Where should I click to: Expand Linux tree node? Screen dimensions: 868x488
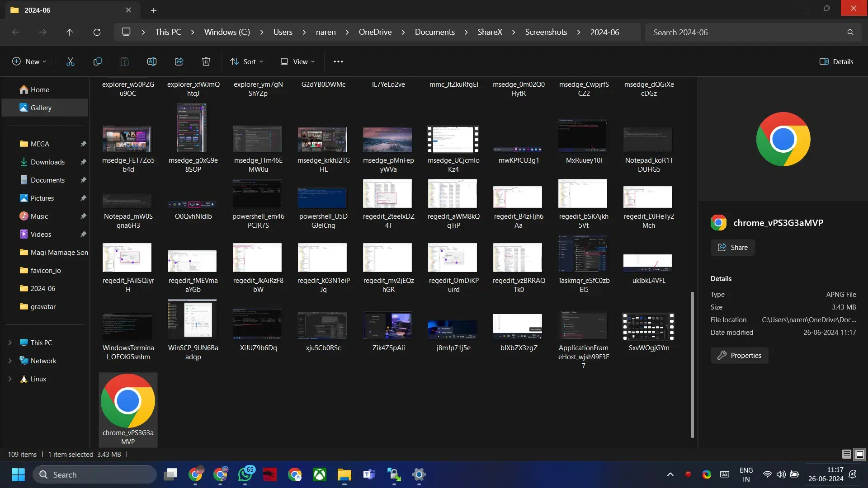tap(10, 379)
